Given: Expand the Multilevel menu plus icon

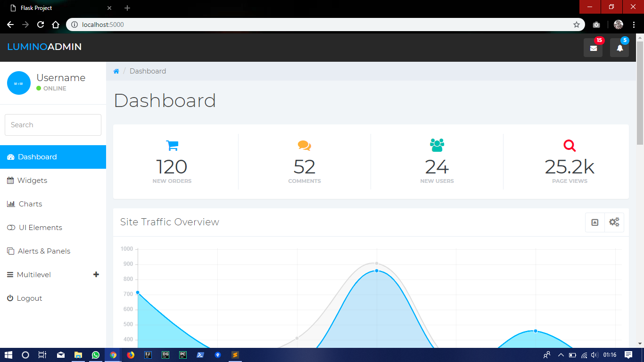Looking at the screenshot, I should 96,274.
